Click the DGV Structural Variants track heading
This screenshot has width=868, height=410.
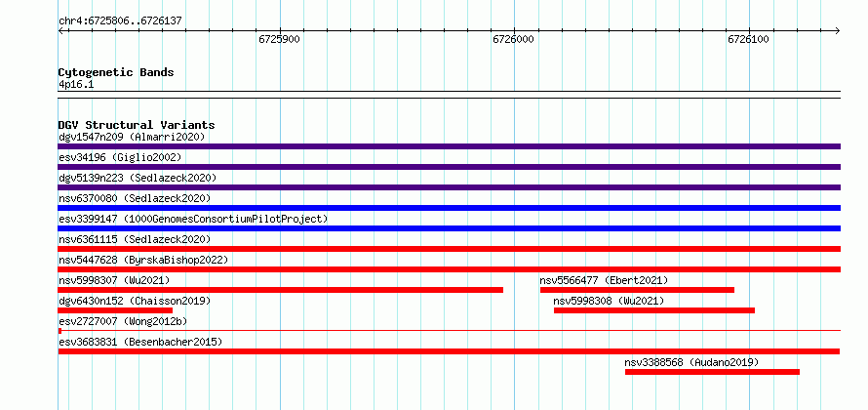click(137, 125)
